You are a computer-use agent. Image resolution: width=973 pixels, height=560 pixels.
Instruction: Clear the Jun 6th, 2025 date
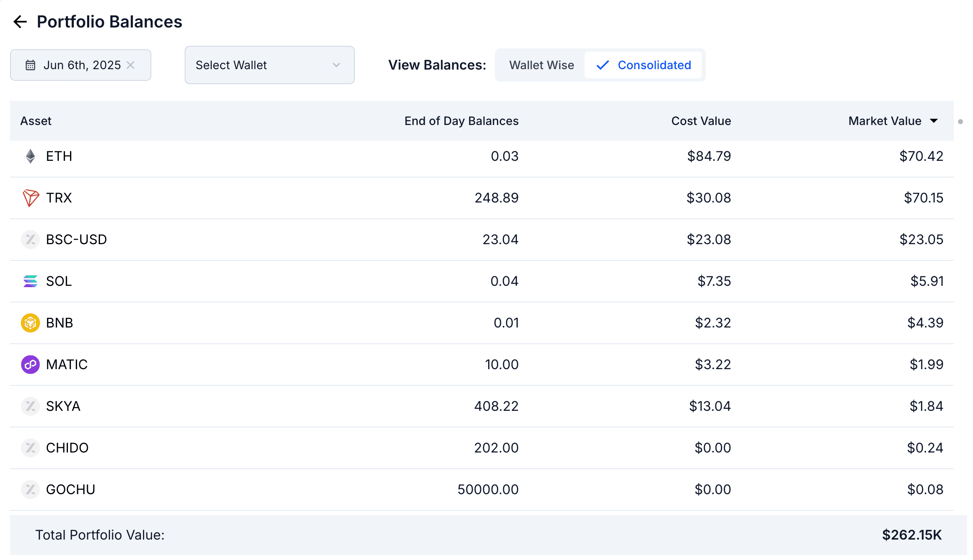click(130, 65)
